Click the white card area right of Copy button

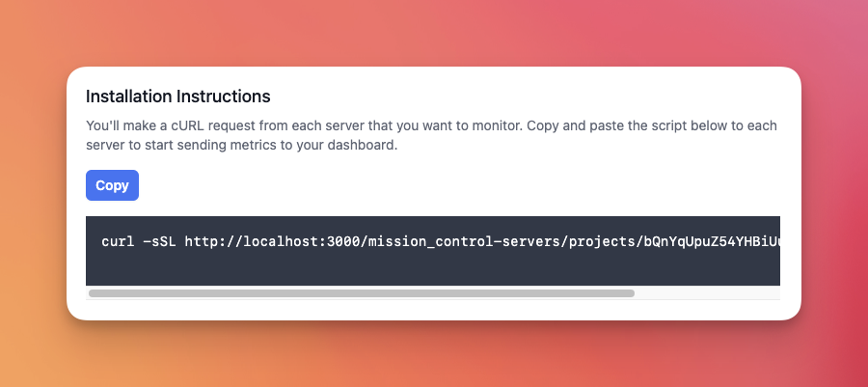coord(459,185)
